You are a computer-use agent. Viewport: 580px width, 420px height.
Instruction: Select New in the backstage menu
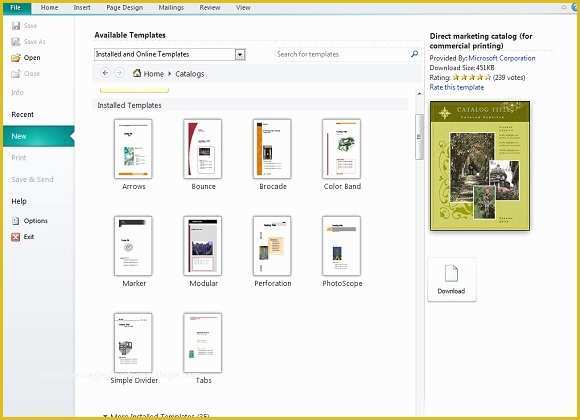click(38, 137)
